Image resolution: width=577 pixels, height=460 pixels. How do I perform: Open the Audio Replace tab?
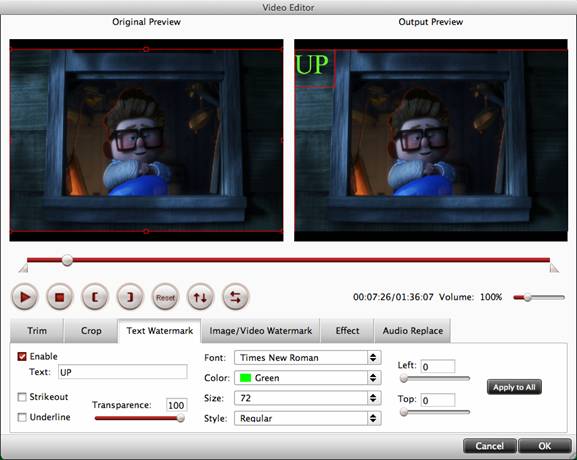(413, 331)
